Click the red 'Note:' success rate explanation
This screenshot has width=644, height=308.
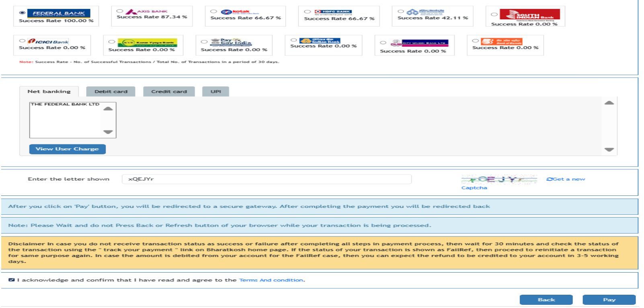point(149,62)
